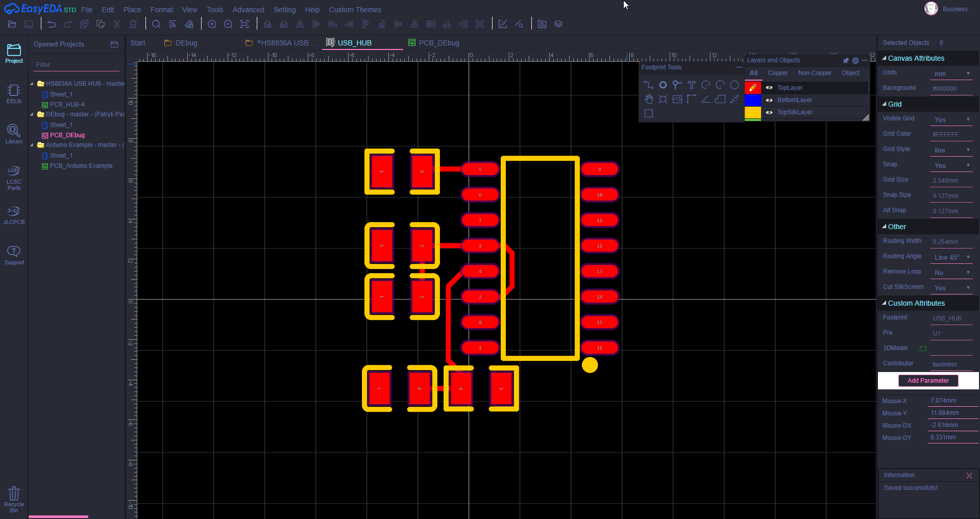Collapse the Canvas Attributes section

tap(884, 58)
